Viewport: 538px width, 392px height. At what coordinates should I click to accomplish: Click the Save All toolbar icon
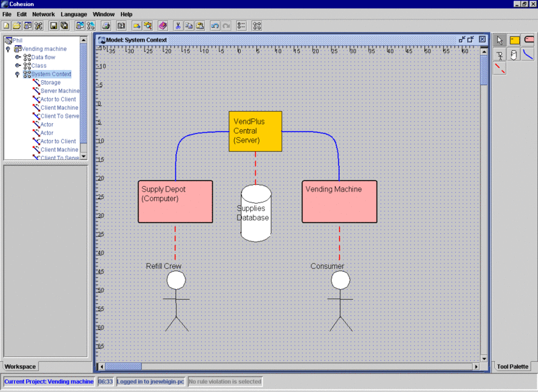point(64,26)
